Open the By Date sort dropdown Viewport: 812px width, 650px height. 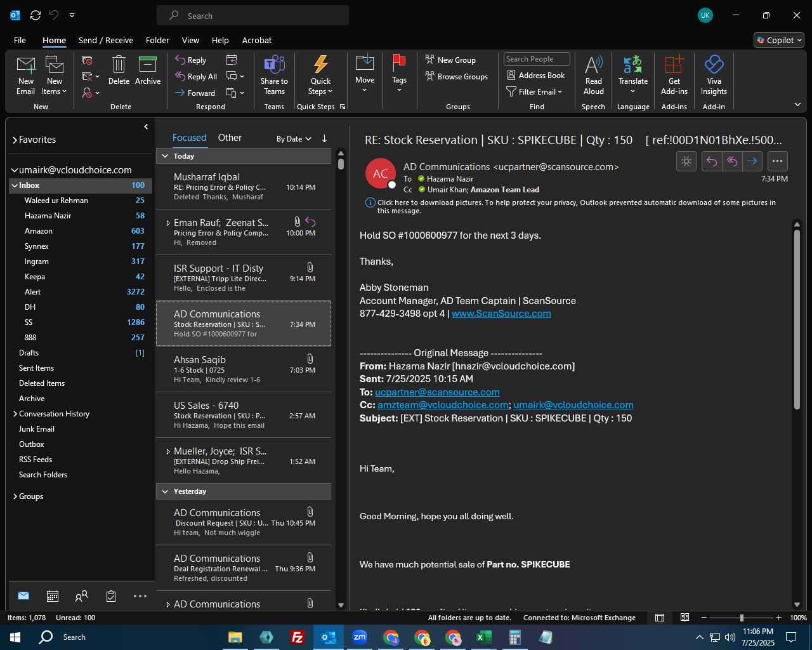coord(294,138)
